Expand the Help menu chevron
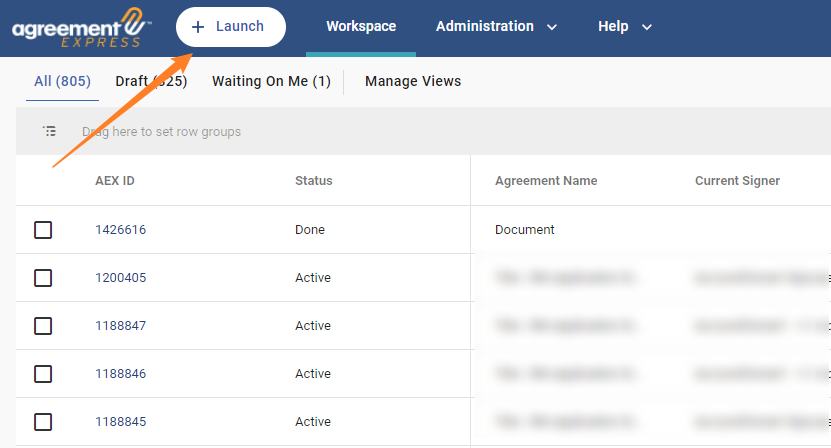The height and width of the screenshot is (448, 831). click(647, 27)
